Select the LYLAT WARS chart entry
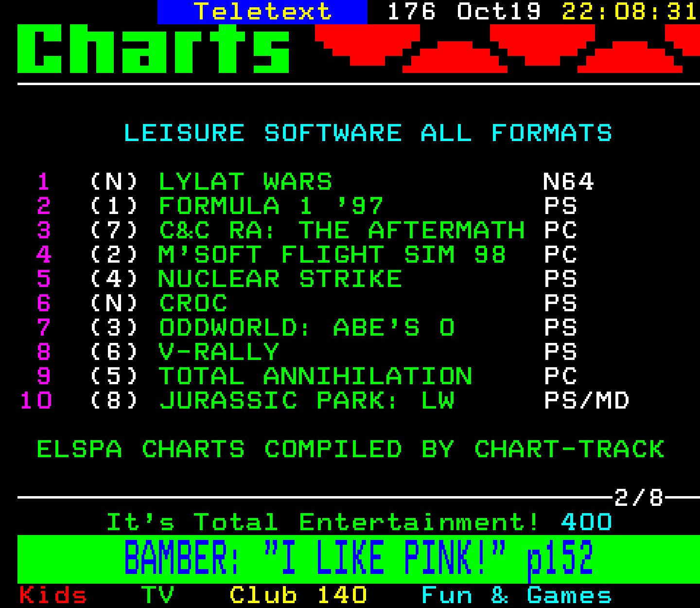700x608 pixels. pos(245,182)
